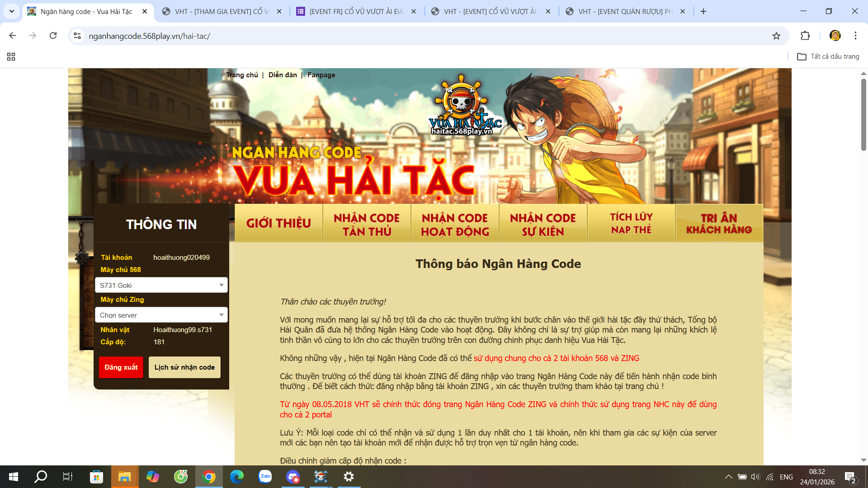
Task: Open Settings gear on taskbar
Action: pos(349,477)
